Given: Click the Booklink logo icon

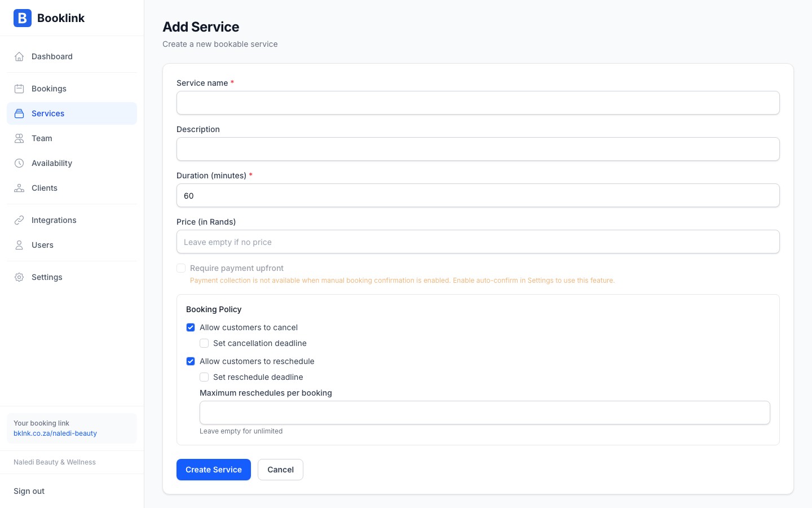Looking at the screenshot, I should [x=23, y=18].
